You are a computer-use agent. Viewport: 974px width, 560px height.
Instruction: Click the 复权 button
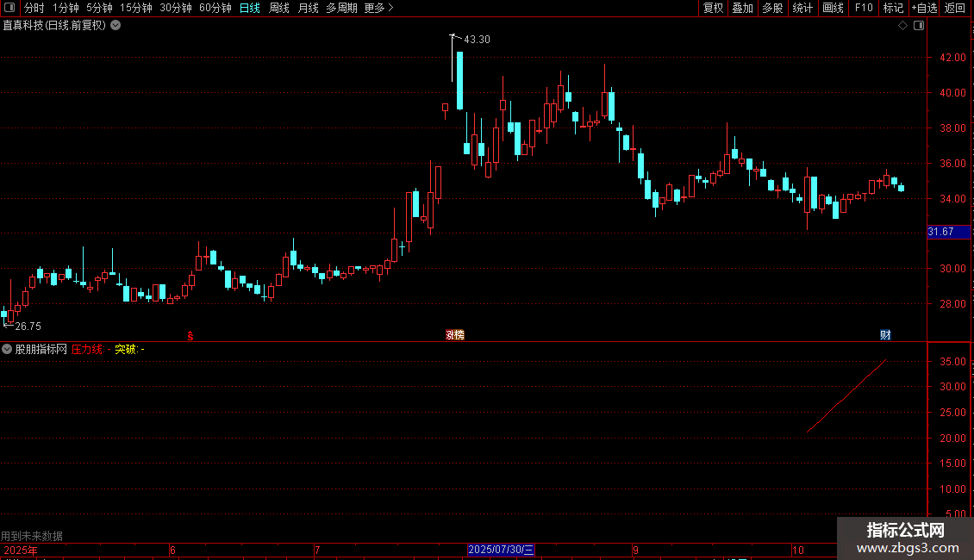[x=713, y=8]
